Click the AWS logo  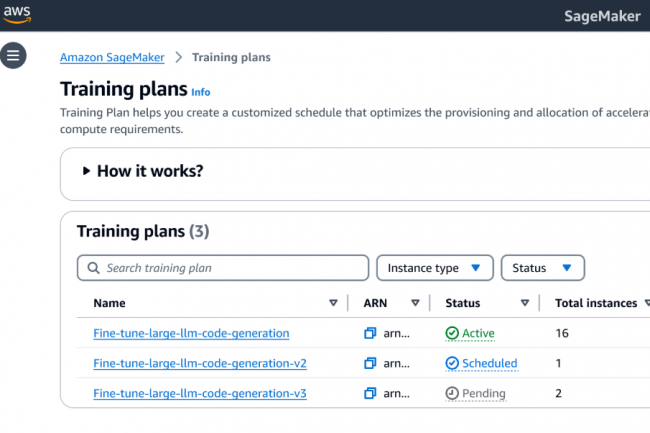coord(18,14)
